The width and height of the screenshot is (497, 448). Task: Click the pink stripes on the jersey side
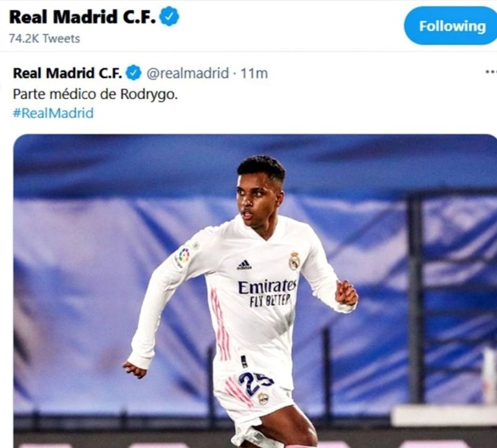[x=220, y=324]
